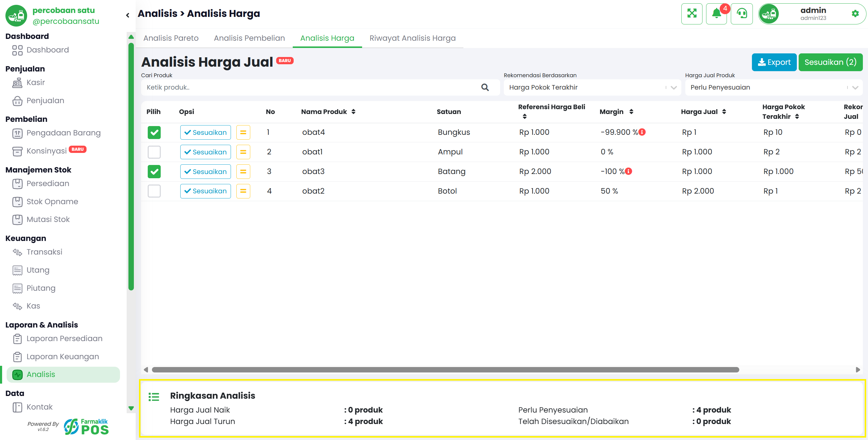Click the Persediaan icon
868x440 pixels.
(17, 184)
